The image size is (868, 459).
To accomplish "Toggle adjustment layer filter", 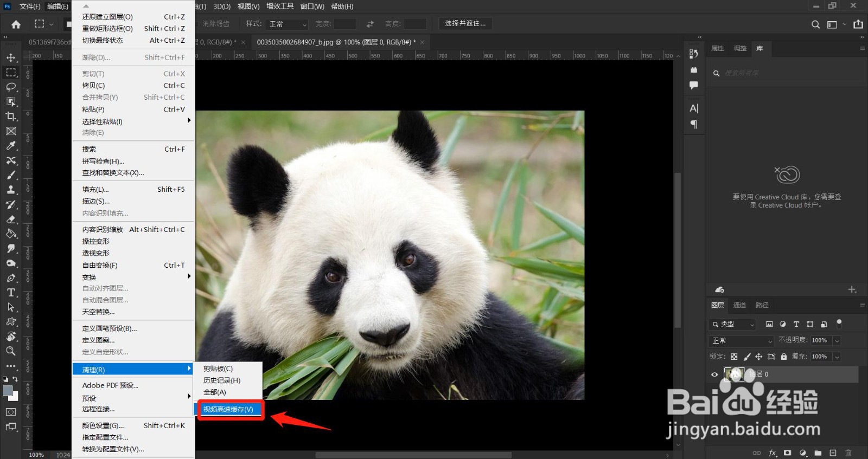I will [x=783, y=324].
